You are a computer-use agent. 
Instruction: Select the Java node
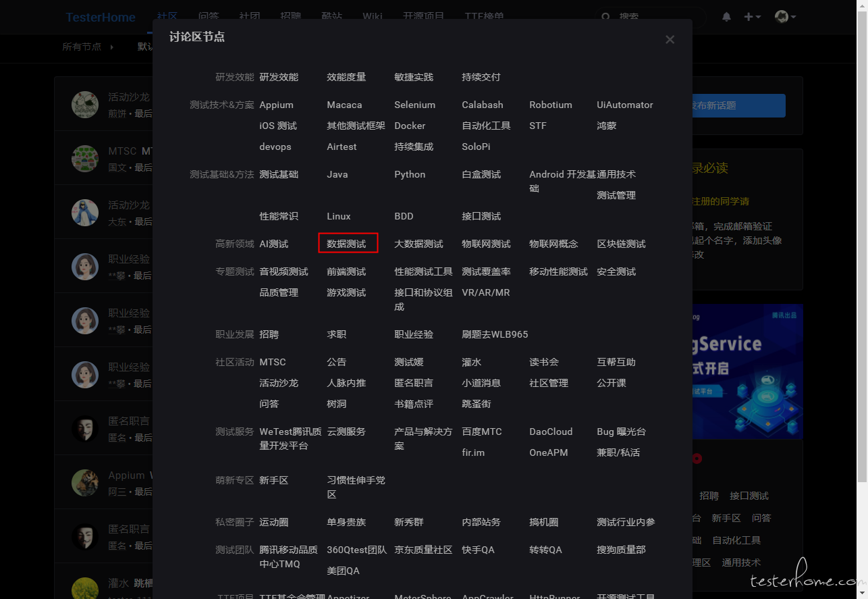click(337, 174)
